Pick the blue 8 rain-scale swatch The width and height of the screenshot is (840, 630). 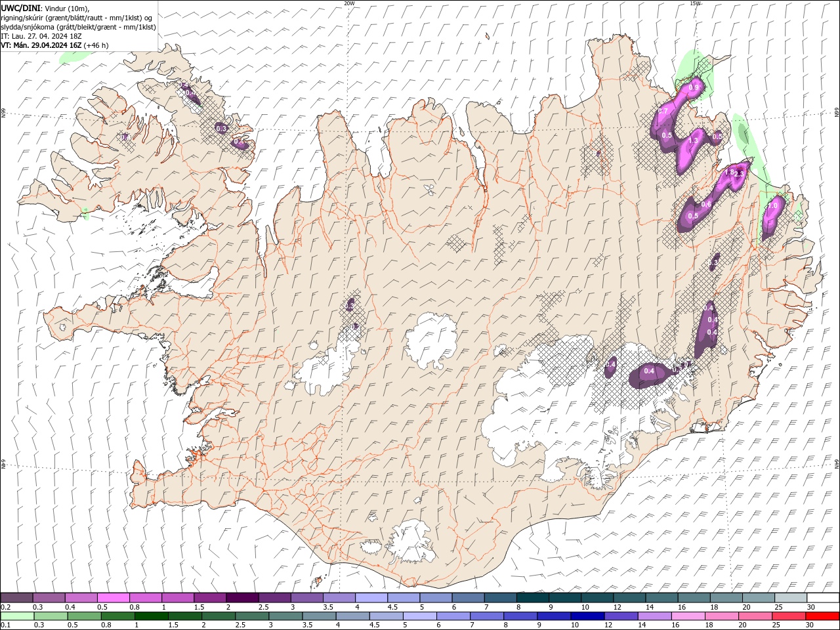point(520,616)
